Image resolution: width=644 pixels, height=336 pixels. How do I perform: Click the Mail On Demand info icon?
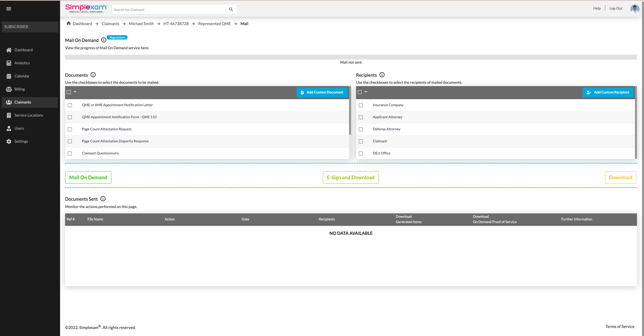coord(104,40)
